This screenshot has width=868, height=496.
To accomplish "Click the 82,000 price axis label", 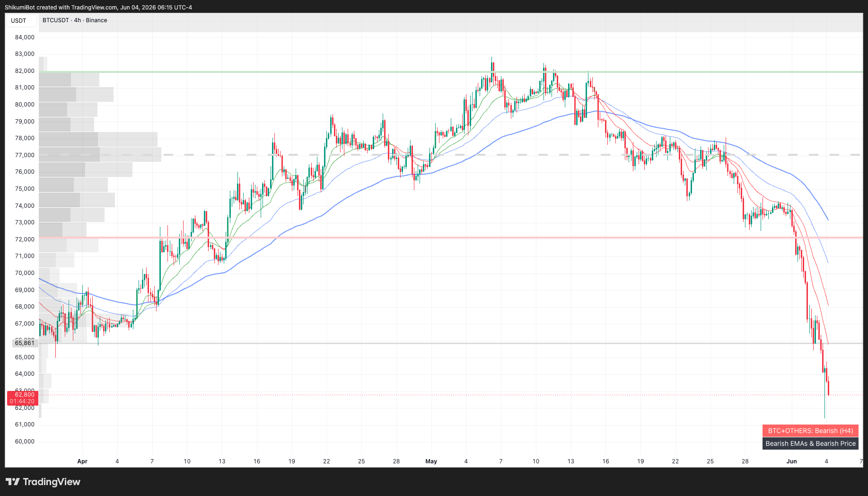I will pos(25,71).
